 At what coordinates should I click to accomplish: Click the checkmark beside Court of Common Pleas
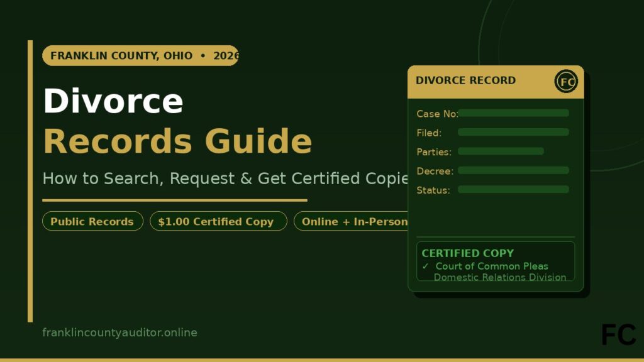tap(426, 266)
